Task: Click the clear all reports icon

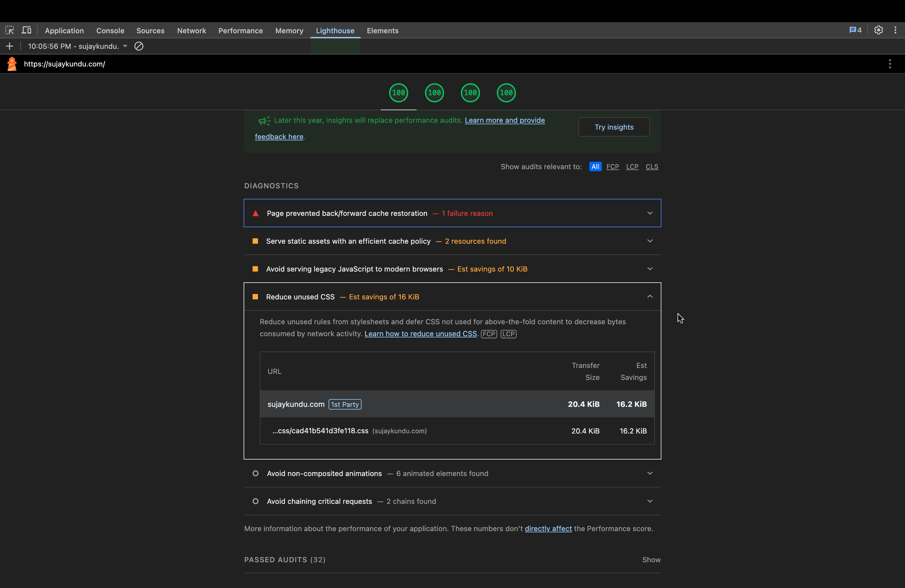Action: coord(139,46)
